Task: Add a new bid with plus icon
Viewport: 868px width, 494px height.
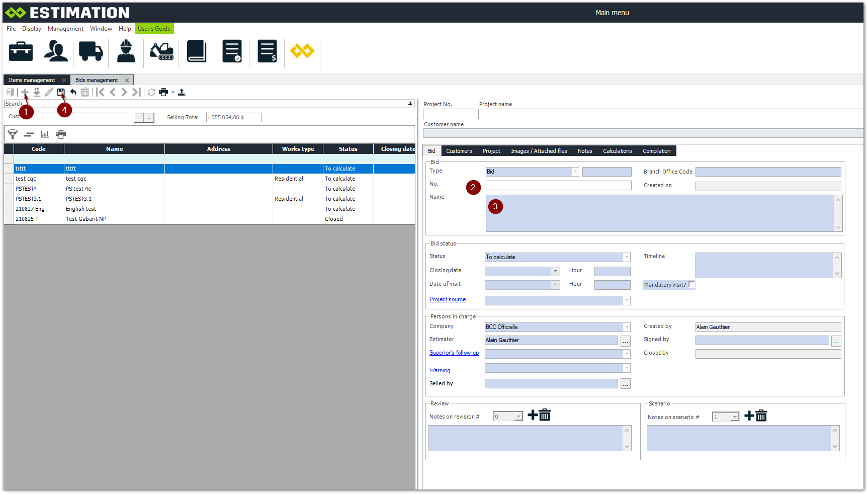Action: [25, 92]
